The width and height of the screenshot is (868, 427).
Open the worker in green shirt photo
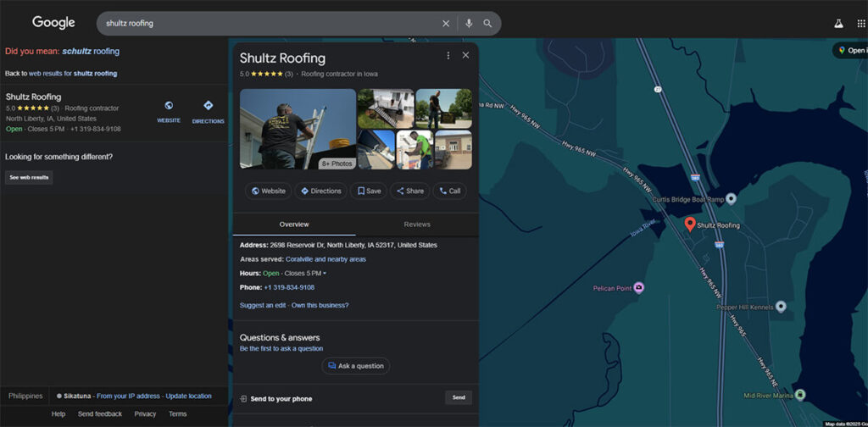tap(415, 149)
